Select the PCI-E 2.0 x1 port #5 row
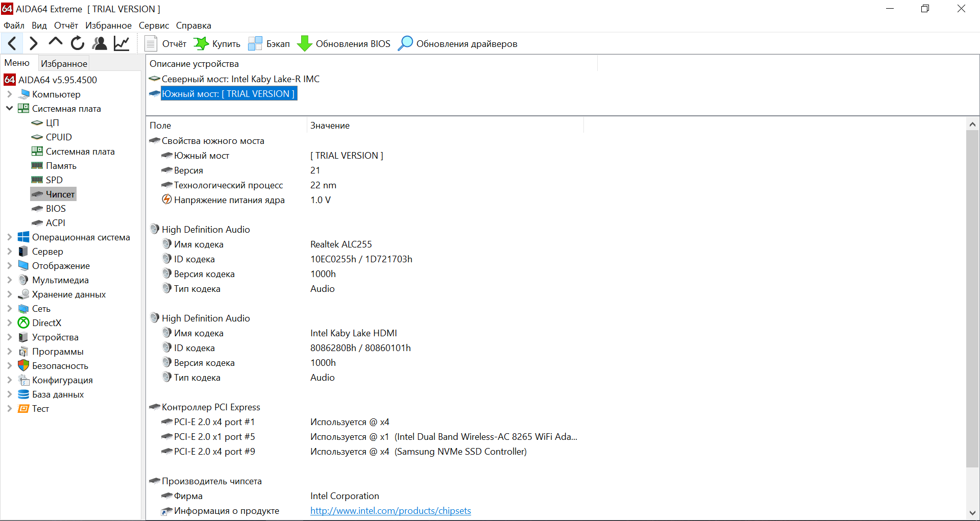Image resolution: width=980 pixels, height=521 pixels. pos(369,437)
